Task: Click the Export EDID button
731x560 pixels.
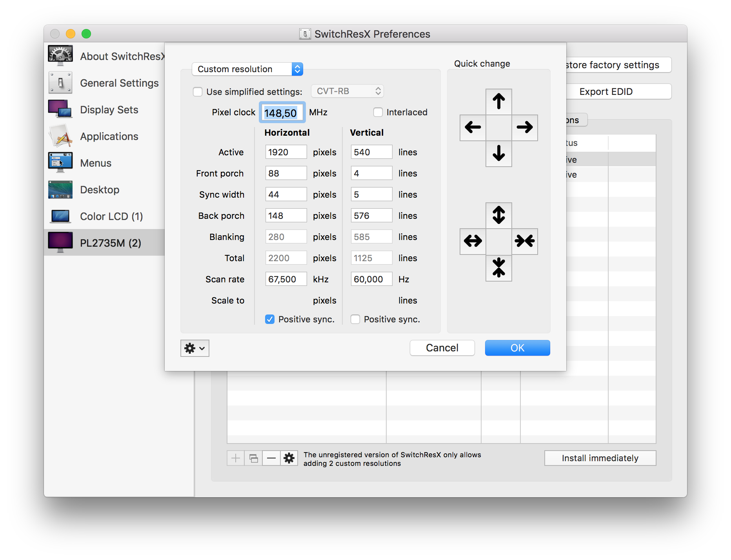Action: (x=619, y=91)
